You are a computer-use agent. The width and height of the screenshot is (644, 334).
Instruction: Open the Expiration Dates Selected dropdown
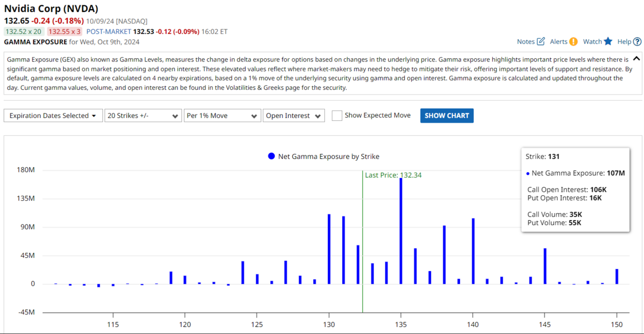(x=53, y=115)
